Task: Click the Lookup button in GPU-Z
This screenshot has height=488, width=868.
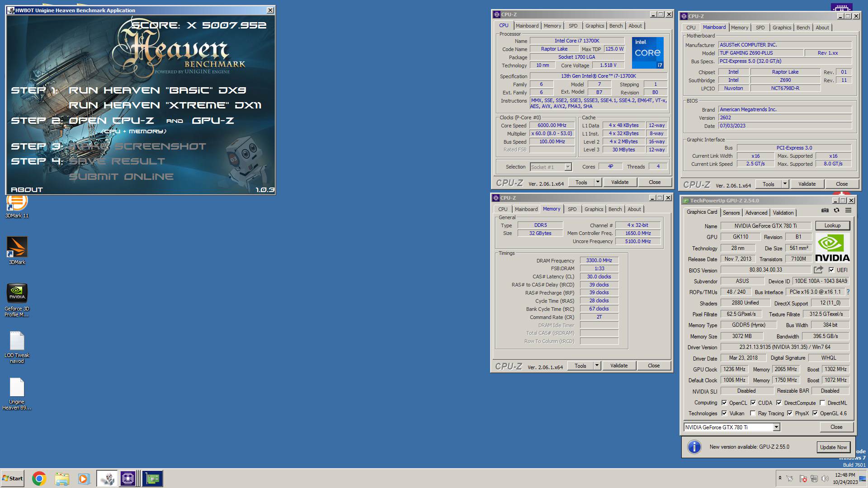Action: coord(832,225)
